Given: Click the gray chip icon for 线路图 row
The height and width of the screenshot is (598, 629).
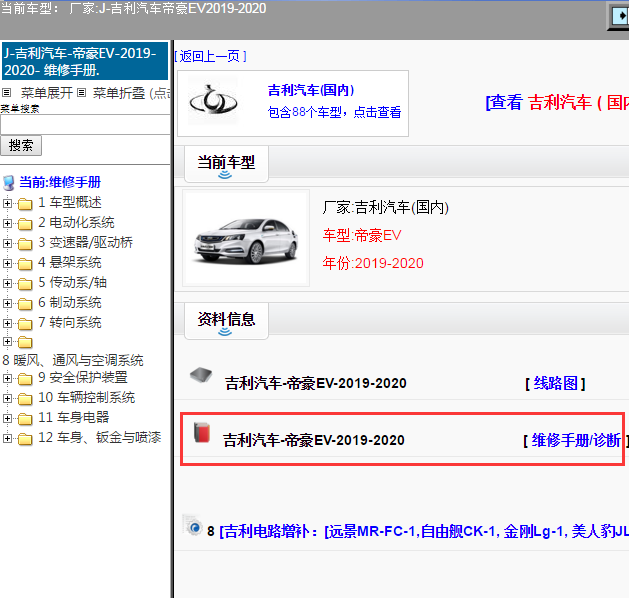Looking at the screenshot, I should [201, 375].
